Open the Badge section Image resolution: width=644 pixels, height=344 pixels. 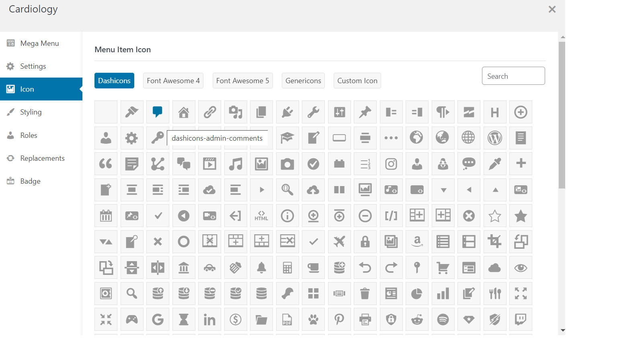41,181
